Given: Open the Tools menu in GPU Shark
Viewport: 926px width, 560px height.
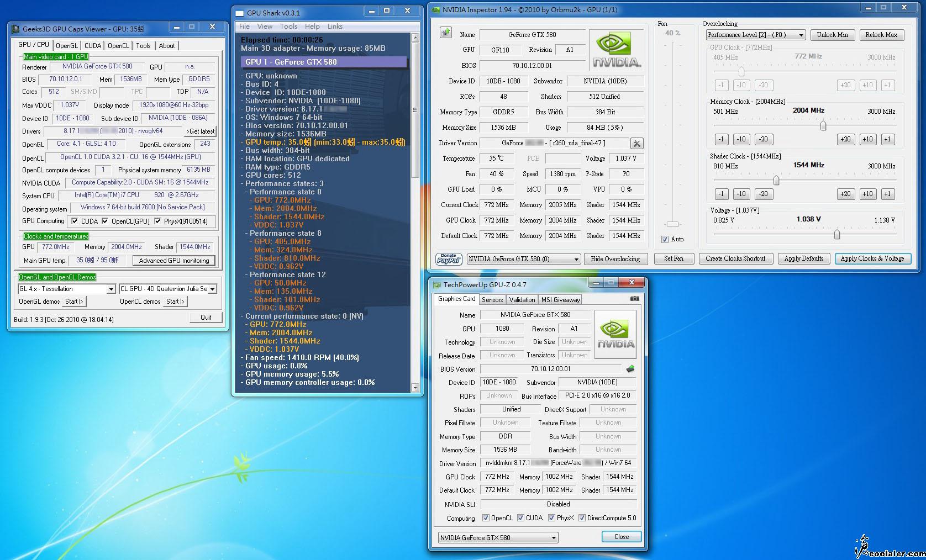Looking at the screenshot, I should (288, 27).
